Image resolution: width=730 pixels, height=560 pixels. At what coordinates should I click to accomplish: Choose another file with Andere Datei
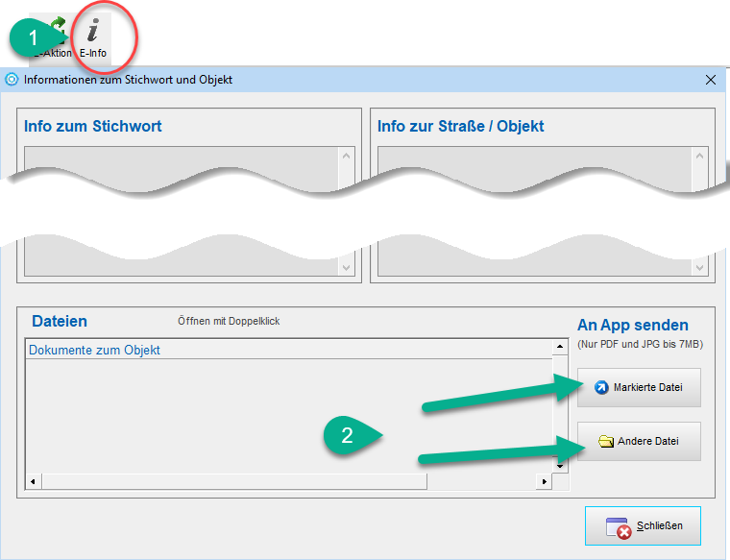pyautogui.click(x=639, y=441)
